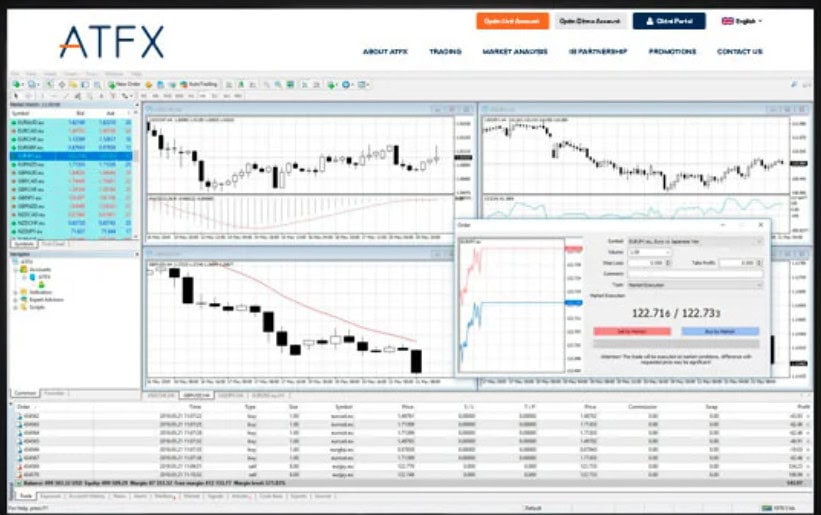Select the Crosshair tool
Image resolution: width=821 pixels, height=515 pixels.
coord(28,96)
